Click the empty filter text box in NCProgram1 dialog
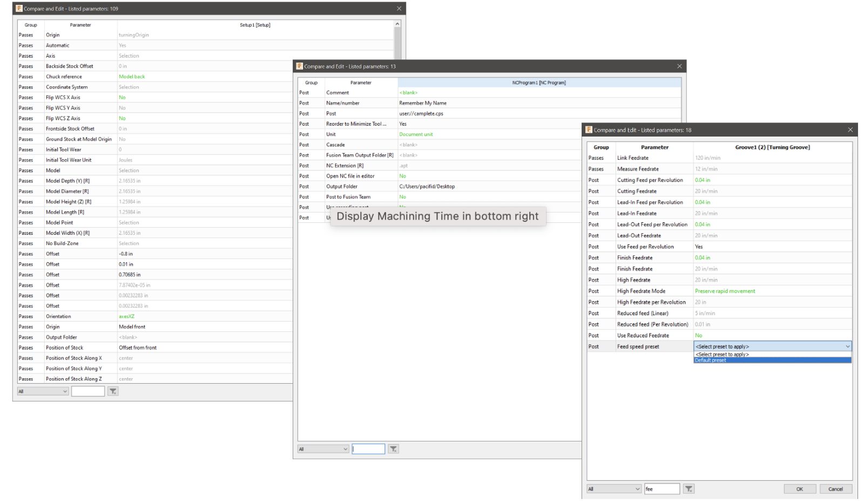864x504 pixels. tap(368, 448)
